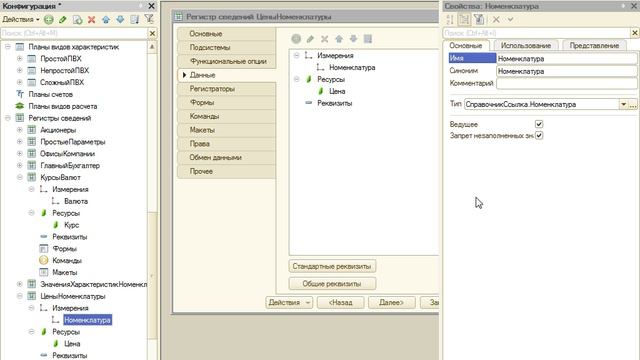Open the Права section in register editor

(227, 144)
